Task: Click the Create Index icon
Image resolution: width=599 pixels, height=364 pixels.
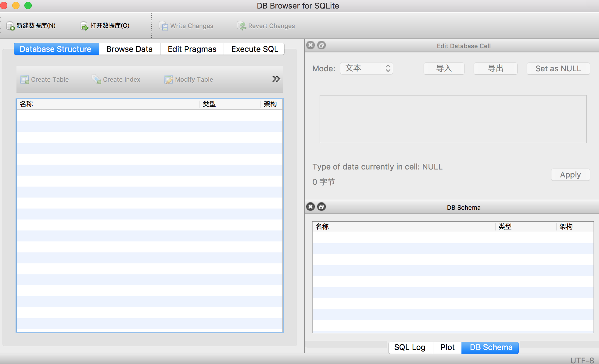Action: [97, 80]
